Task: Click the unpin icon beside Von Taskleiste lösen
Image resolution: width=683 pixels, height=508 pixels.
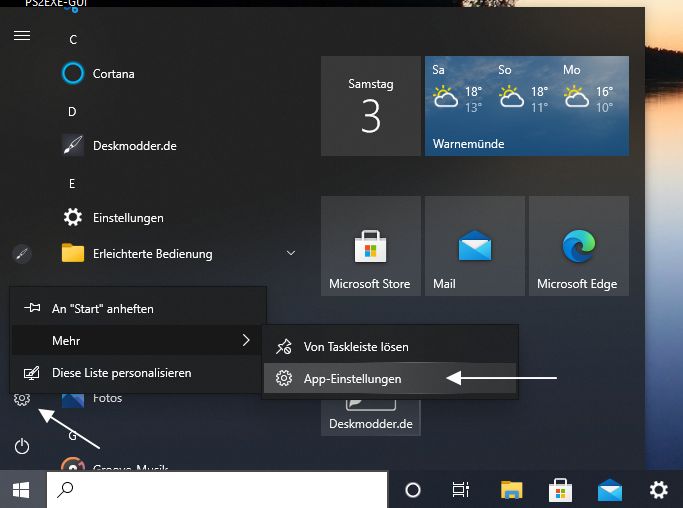Action: 284,347
